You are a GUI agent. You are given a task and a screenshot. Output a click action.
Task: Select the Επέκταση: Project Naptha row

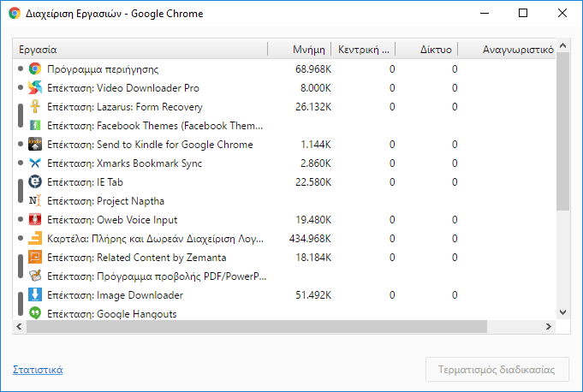(x=284, y=200)
